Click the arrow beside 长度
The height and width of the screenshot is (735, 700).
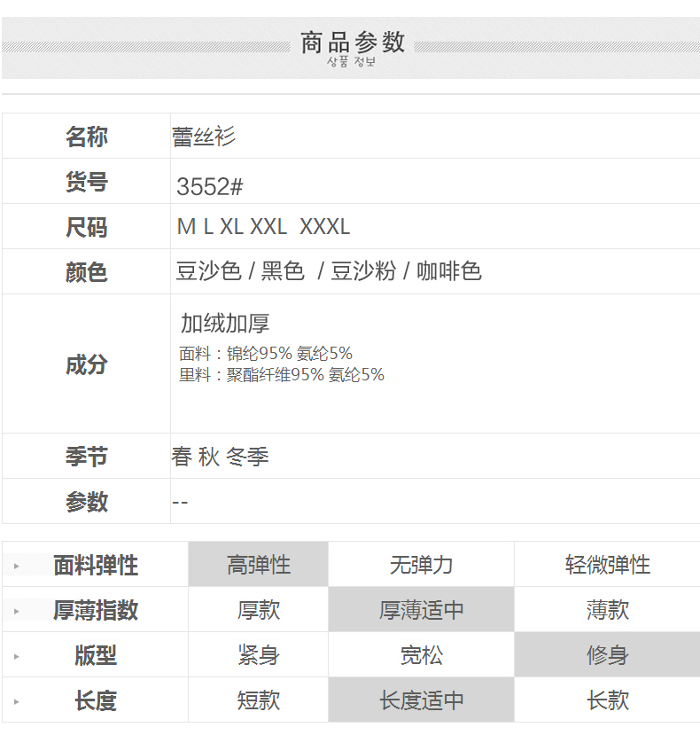tap(16, 701)
